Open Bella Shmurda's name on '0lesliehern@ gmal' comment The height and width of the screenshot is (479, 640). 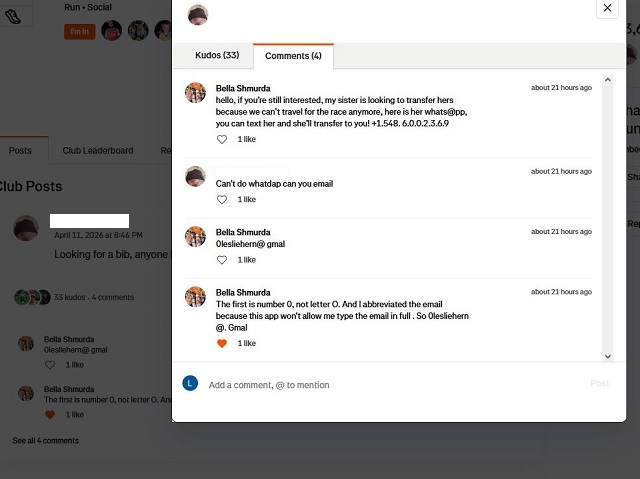click(x=243, y=232)
